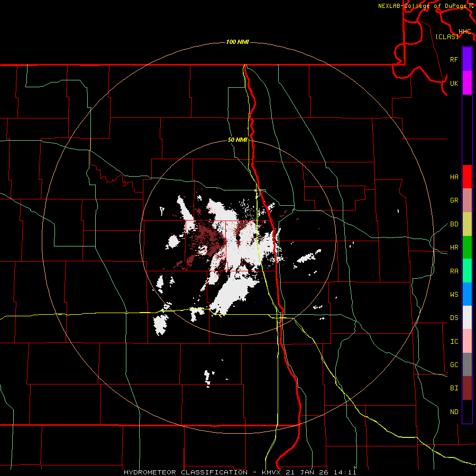Click the GR legend color swatch

[467, 200]
